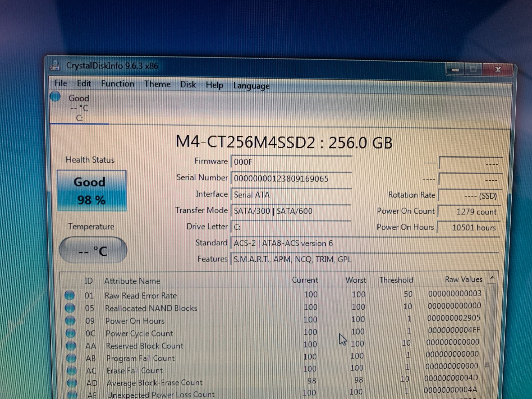Click the Power On Hours value 10501 hours

[x=468, y=227]
